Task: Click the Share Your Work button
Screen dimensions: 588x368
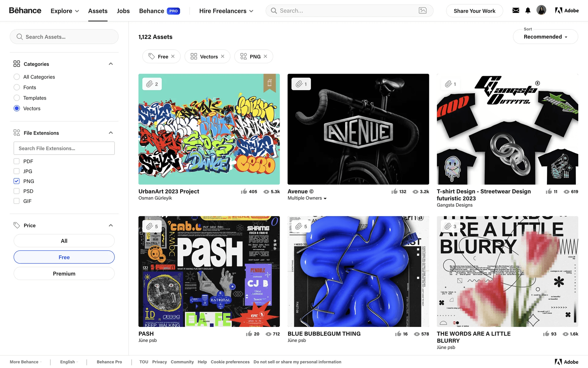Action: tap(474, 11)
